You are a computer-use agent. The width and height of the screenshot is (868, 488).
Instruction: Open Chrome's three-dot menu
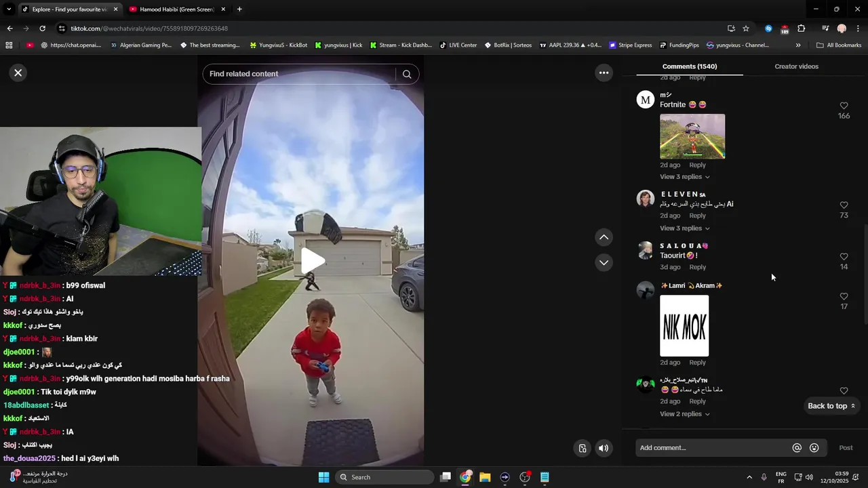tap(858, 28)
